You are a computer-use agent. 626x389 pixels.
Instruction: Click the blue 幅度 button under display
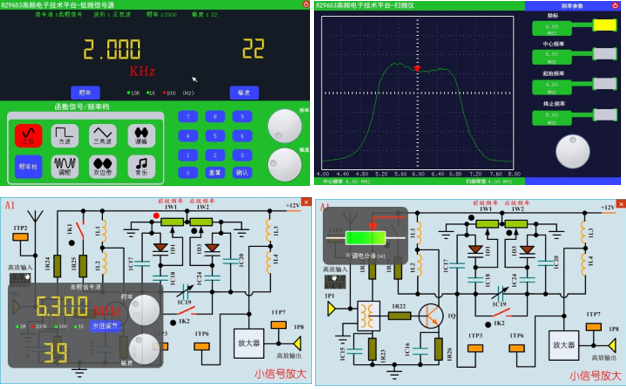pyautogui.click(x=244, y=93)
